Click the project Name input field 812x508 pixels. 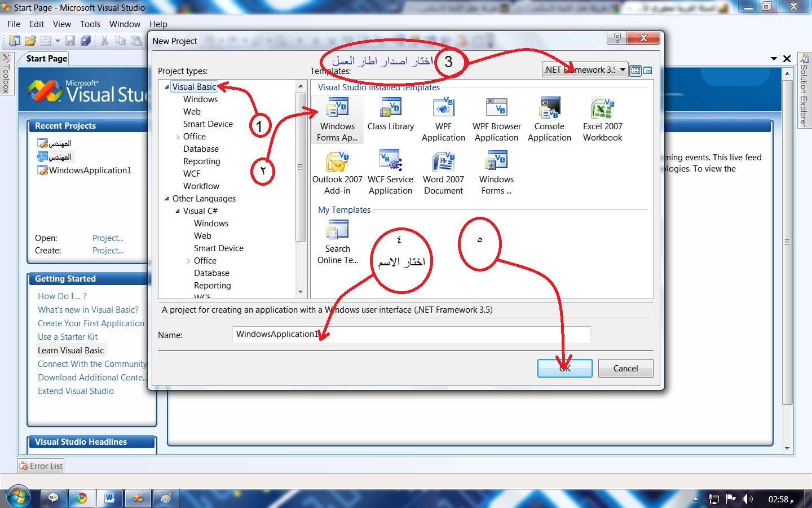coord(412,334)
